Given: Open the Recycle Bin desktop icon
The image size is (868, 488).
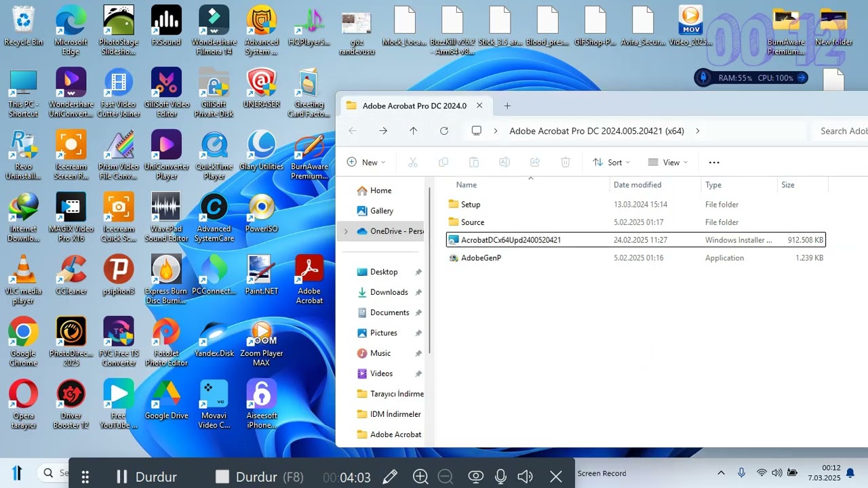Looking at the screenshot, I should pyautogui.click(x=23, y=26).
